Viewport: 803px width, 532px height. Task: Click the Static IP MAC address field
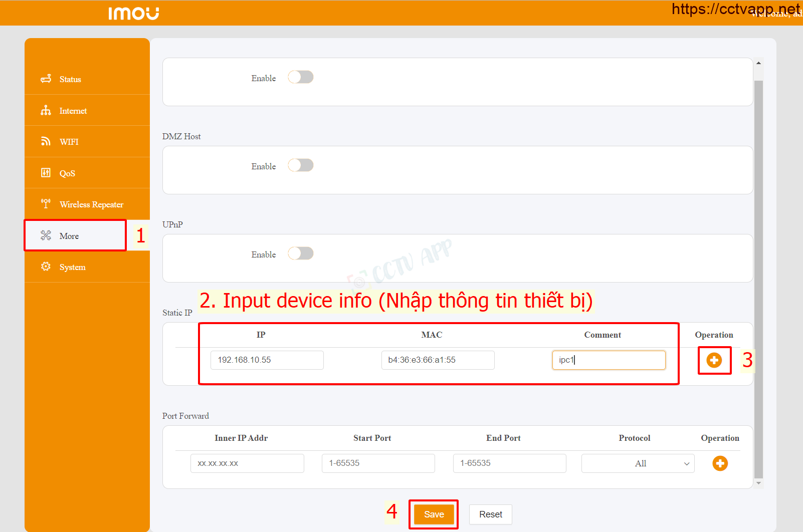[x=438, y=360]
